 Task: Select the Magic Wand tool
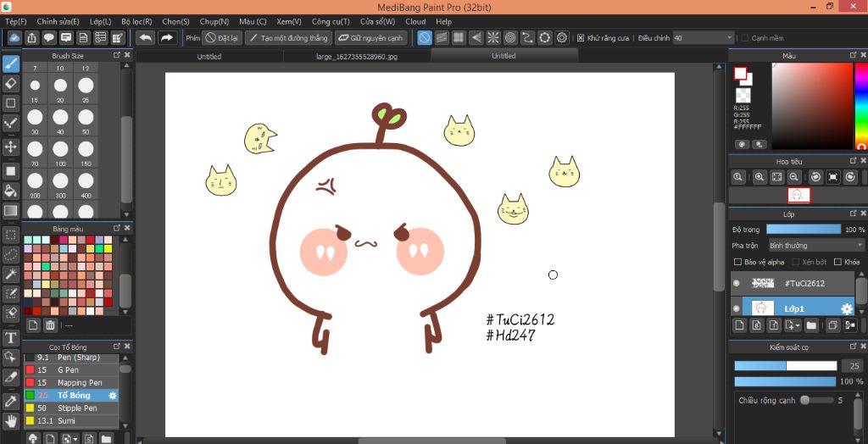tap(11, 274)
